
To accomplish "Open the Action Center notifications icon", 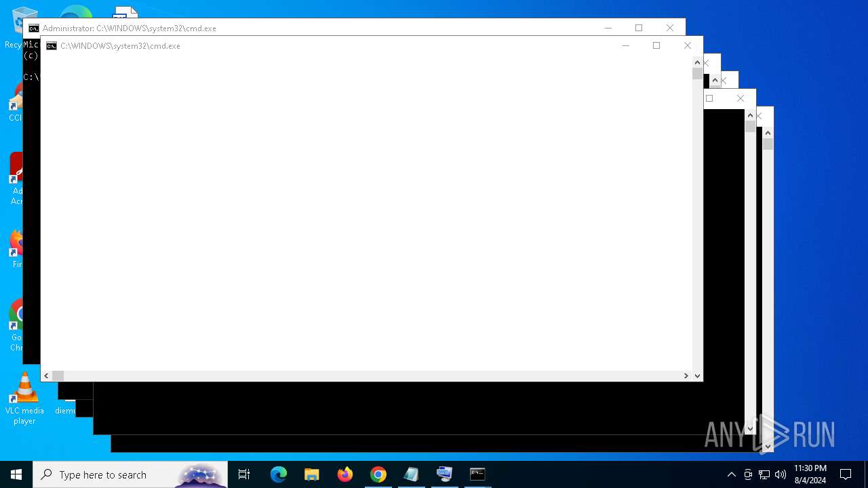I will tap(846, 474).
